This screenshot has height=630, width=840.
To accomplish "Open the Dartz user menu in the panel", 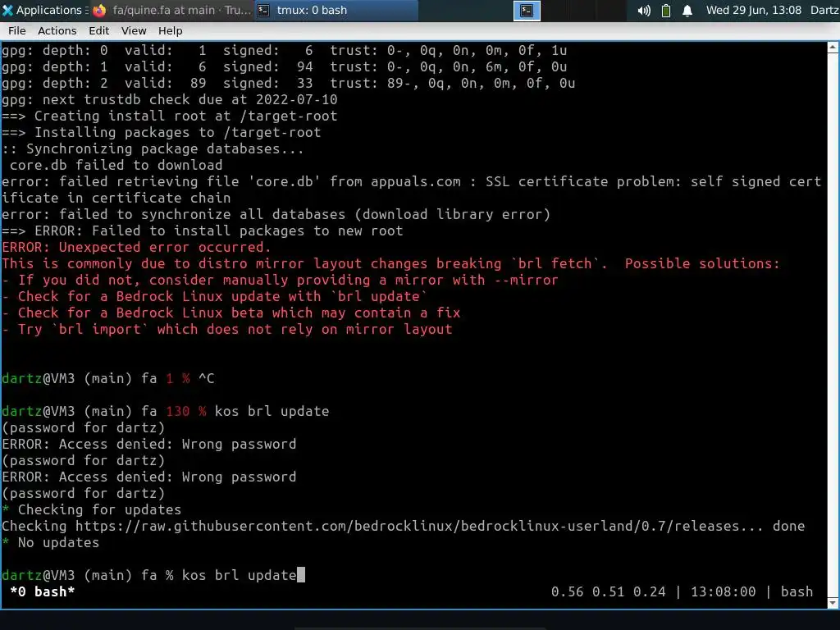I will [x=824, y=10].
